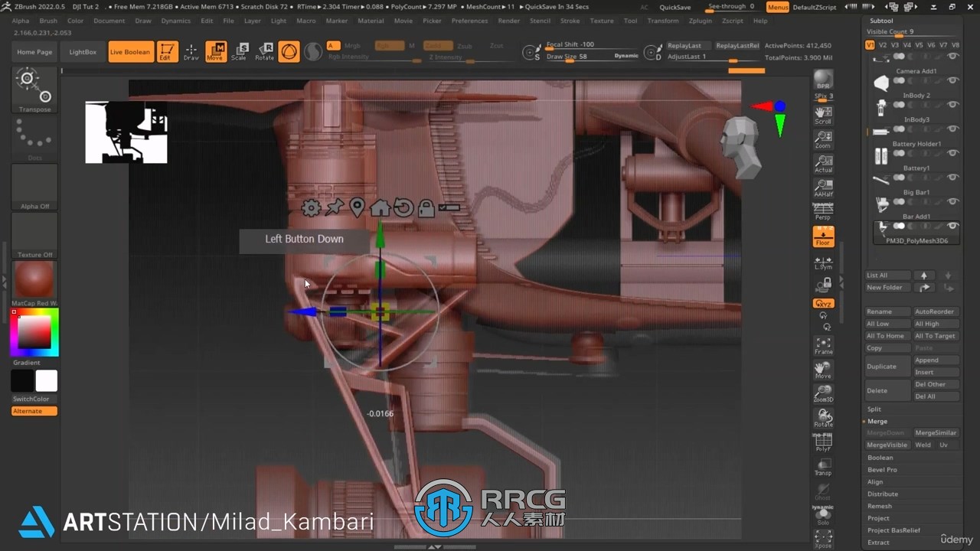This screenshot has height=551, width=980.
Task: Open gizmo customize gear icon
Action: pyautogui.click(x=311, y=207)
